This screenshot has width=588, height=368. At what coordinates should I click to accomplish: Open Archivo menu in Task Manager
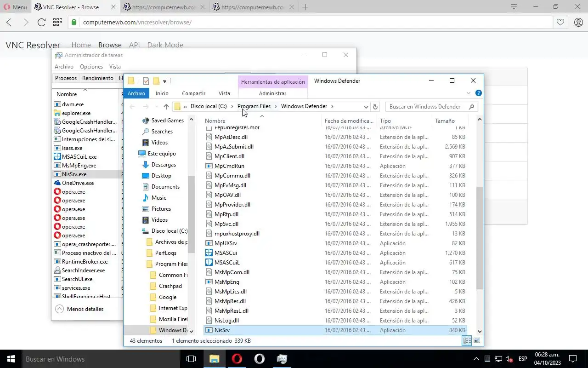(64, 67)
